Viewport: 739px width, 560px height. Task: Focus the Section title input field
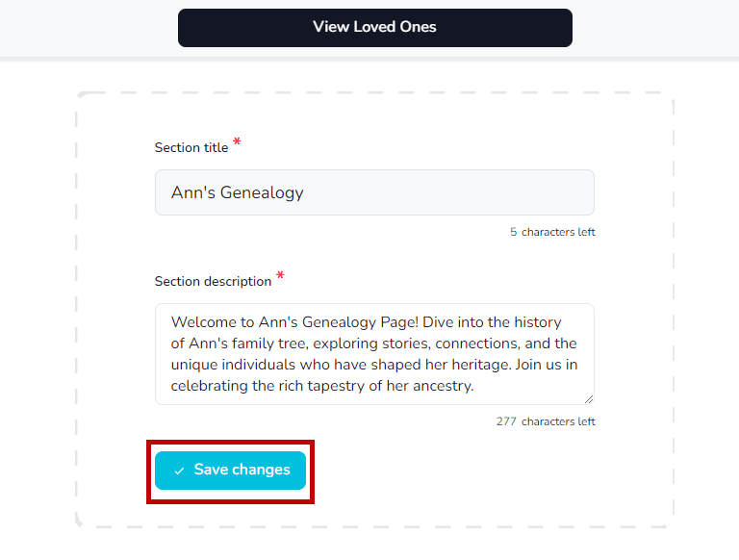pyautogui.click(x=374, y=192)
